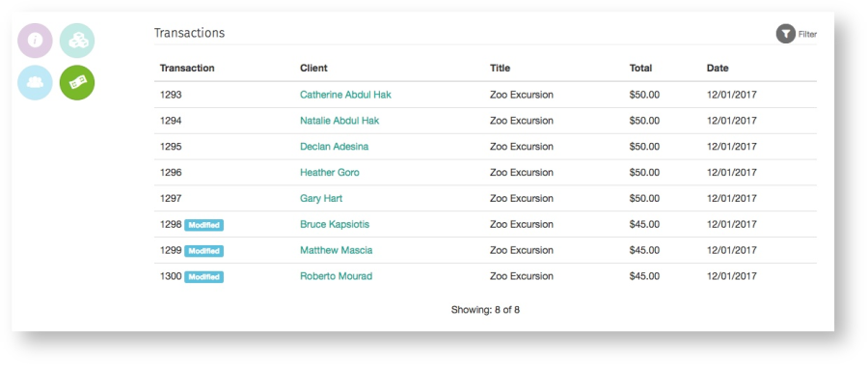
Task: Open client Bruce Kapsiotis
Action: (335, 224)
